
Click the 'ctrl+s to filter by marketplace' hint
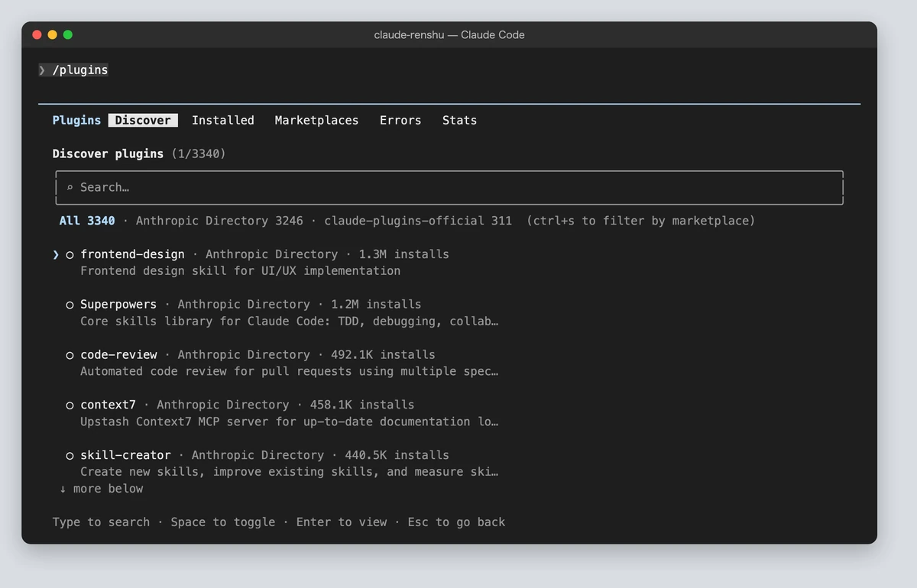pos(640,221)
